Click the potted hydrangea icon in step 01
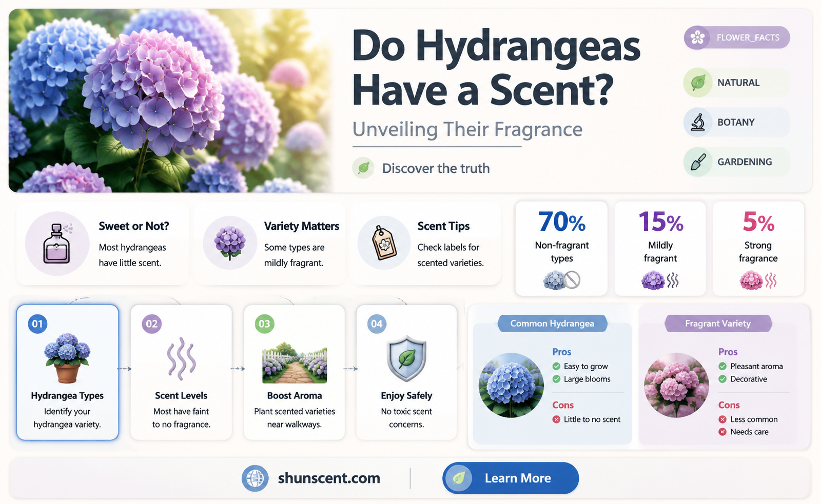This screenshot has width=821, height=504. (67, 358)
